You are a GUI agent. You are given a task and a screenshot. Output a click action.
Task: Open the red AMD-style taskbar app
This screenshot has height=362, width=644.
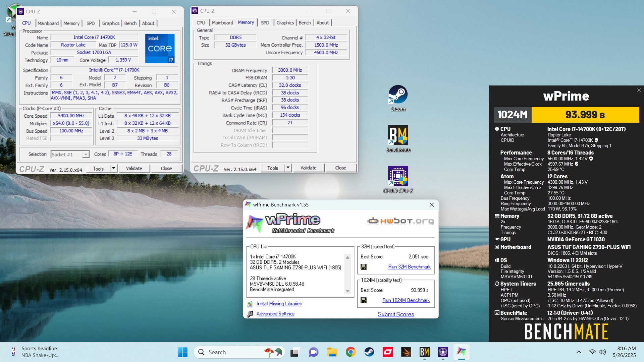(x=388, y=352)
